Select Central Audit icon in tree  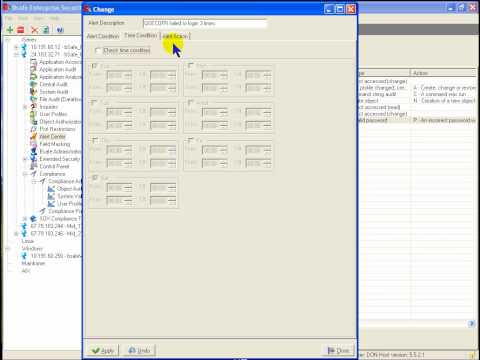pyautogui.click(x=33, y=84)
